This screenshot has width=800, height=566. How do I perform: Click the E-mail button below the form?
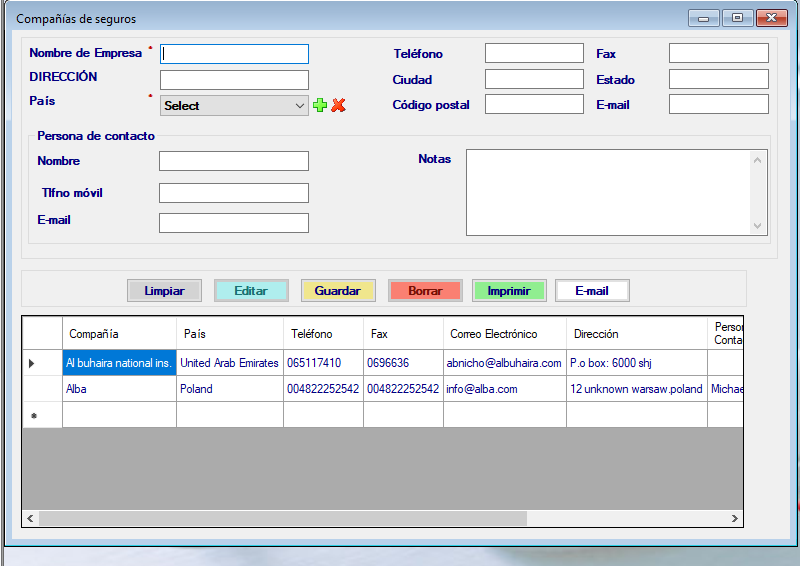[x=592, y=291]
